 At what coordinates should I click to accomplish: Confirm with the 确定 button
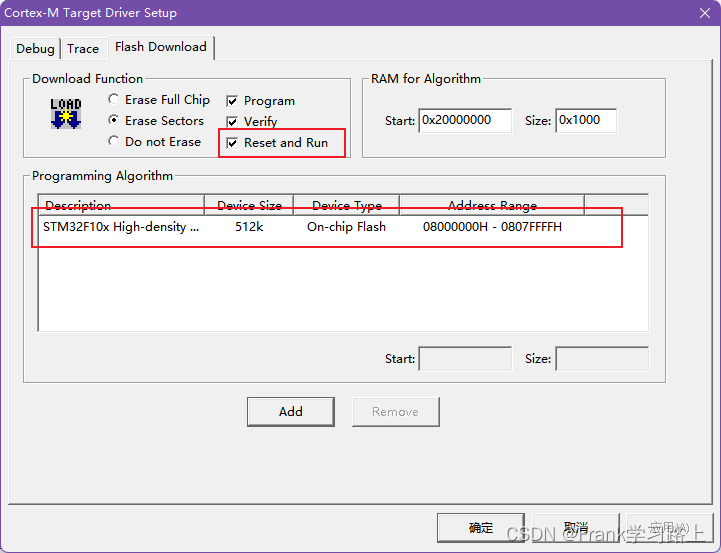(x=481, y=527)
